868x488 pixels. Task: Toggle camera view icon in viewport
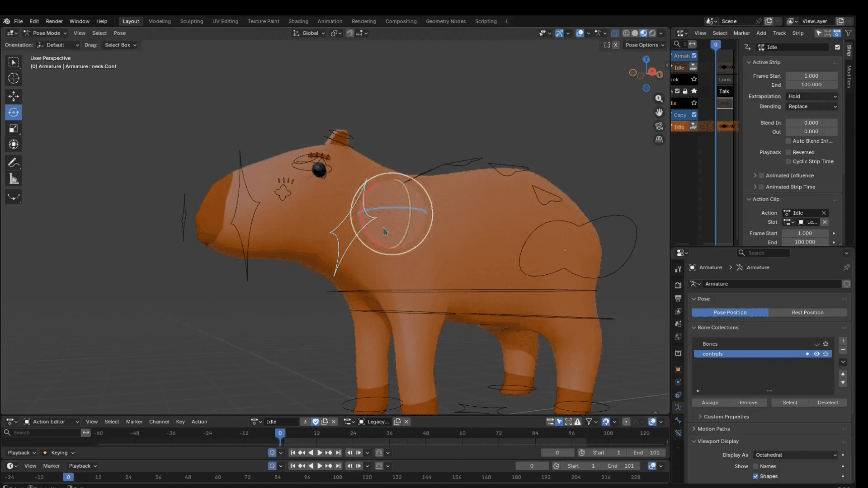[x=659, y=126]
